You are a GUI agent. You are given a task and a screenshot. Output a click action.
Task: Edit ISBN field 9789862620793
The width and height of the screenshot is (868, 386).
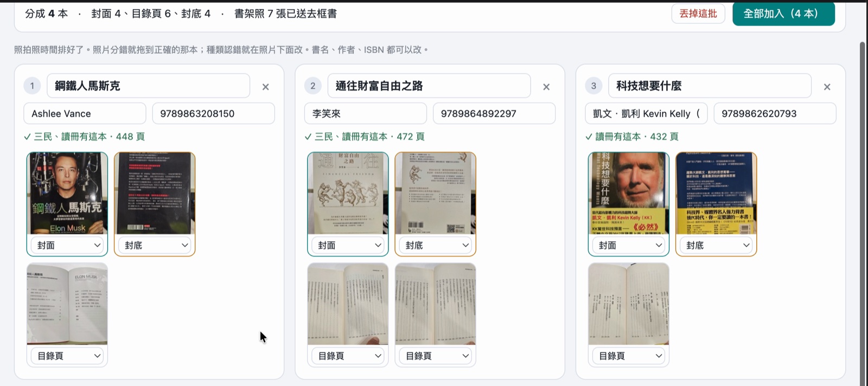pos(775,113)
